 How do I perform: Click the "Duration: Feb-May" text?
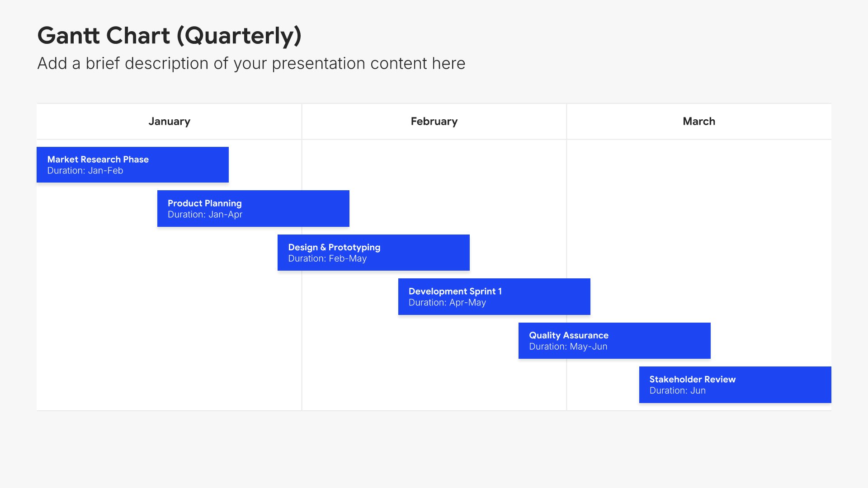tap(327, 258)
